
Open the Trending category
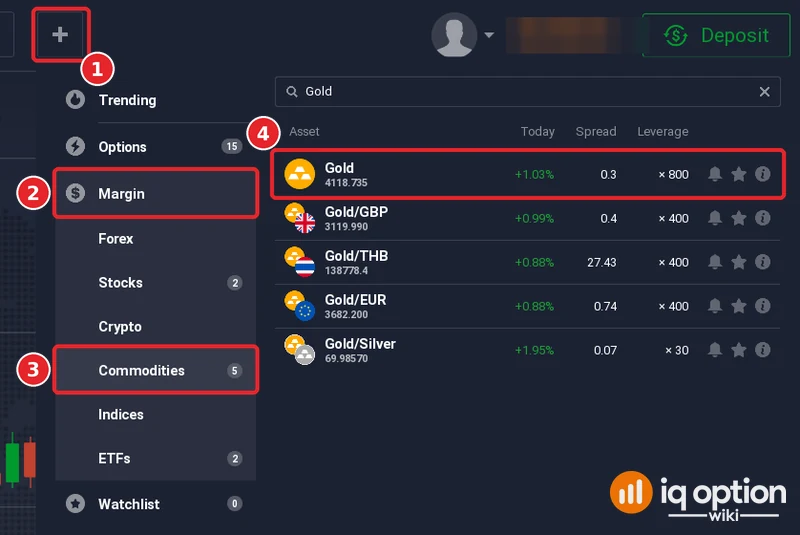point(128,100)
